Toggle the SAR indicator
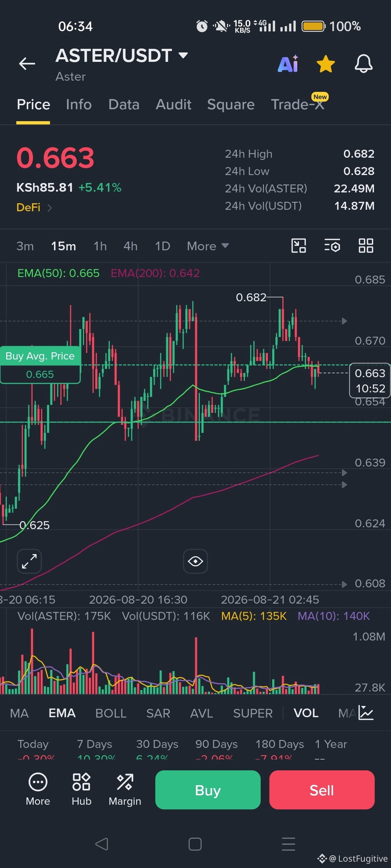Image resolution: width=391 pixels, height=868 pixels. (158, 713)
